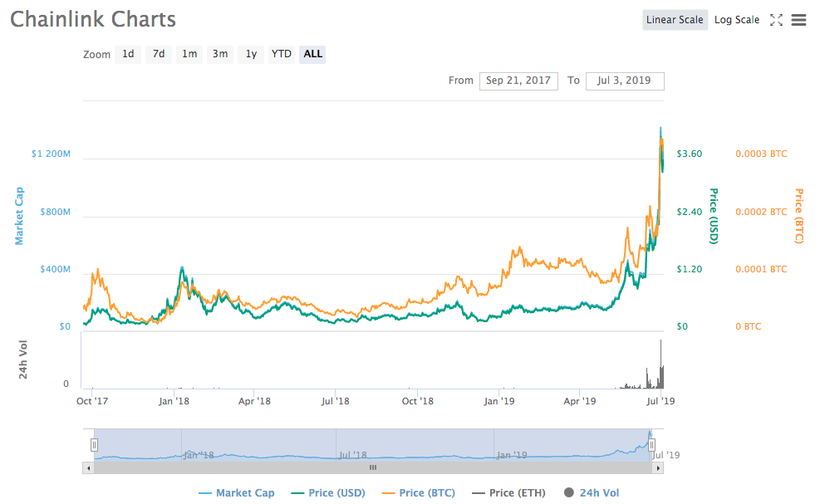
Task: Toggle the Price (USD) series legend
Action: 328,493
